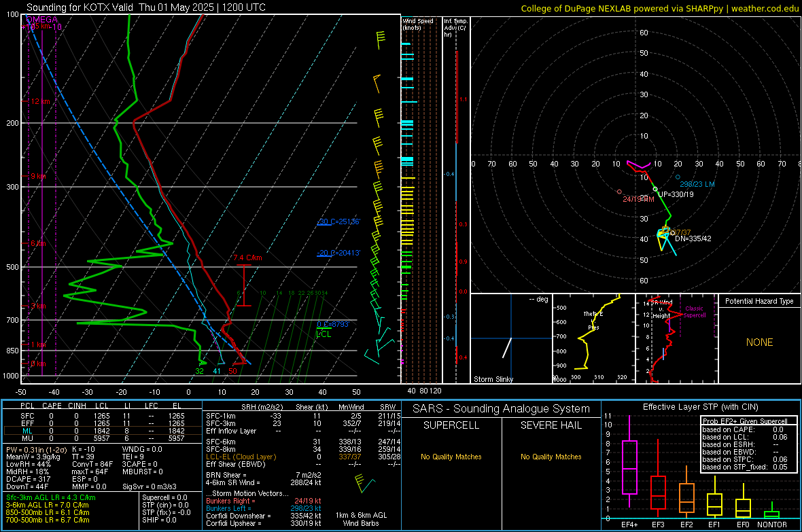
Task: Select the Inf. Temp. Adv. panel header
Action: [455, 28]
